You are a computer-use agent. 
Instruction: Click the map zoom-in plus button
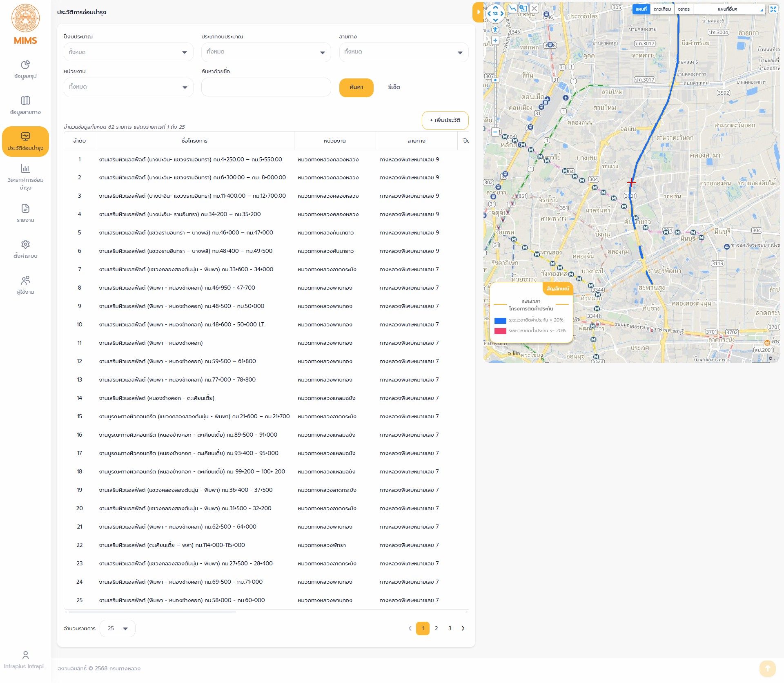(x=495, y=40)
